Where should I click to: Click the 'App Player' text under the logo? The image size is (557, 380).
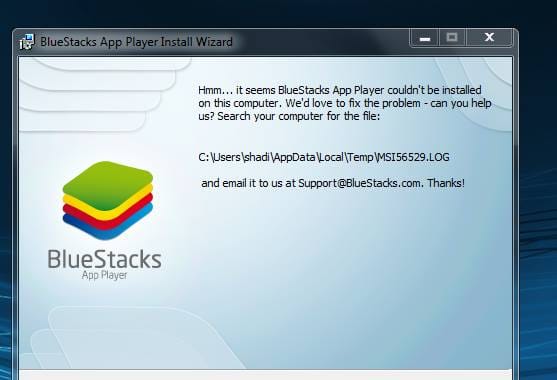[104, 276]
